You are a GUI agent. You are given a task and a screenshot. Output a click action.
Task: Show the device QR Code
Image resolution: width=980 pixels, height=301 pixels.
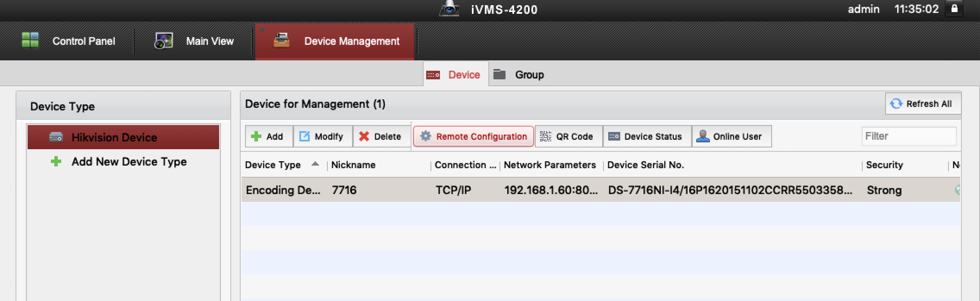point(569,136)
